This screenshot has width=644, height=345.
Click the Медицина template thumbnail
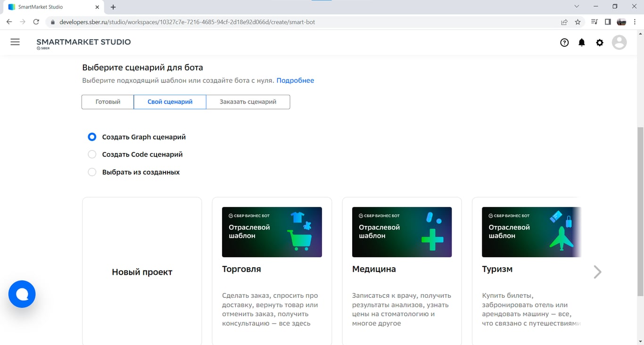(x=402, y=232)
